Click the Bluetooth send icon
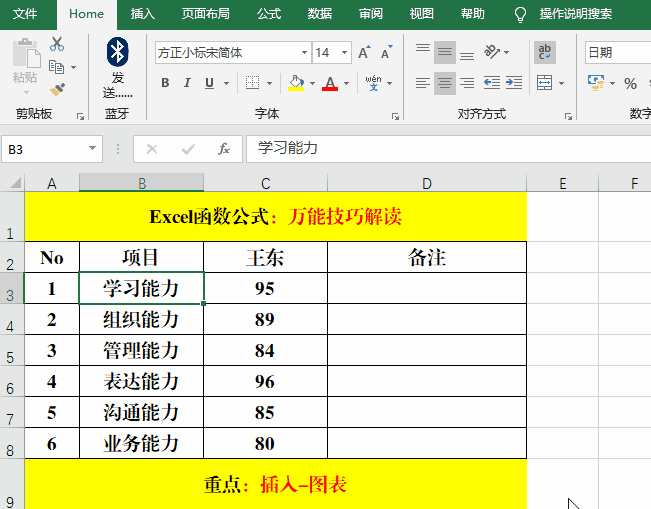 tap(117, 52)
